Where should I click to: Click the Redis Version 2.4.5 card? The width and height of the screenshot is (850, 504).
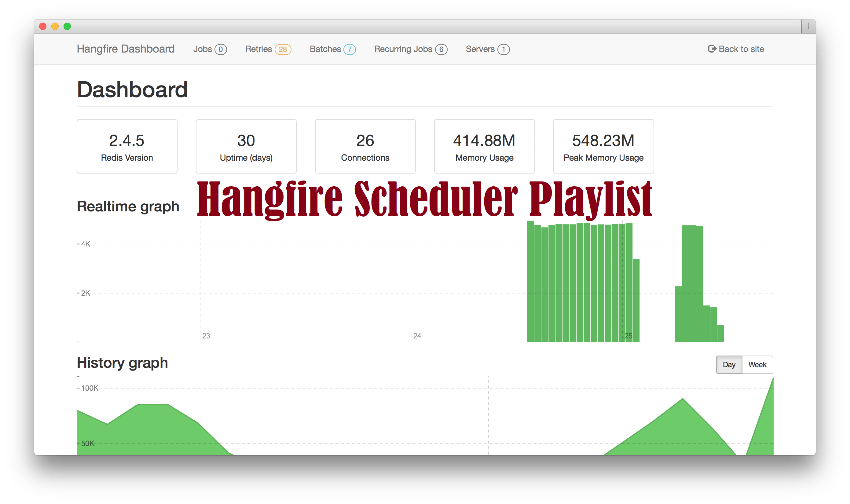pos(127,146)
